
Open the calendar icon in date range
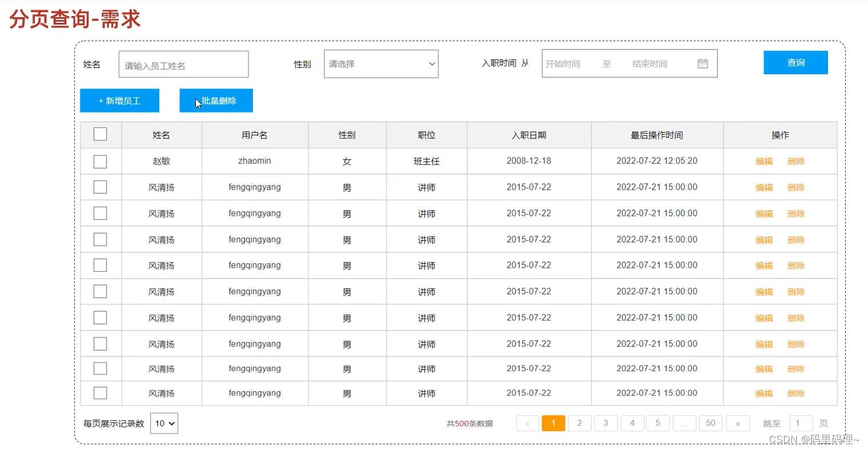pos(702,63)
